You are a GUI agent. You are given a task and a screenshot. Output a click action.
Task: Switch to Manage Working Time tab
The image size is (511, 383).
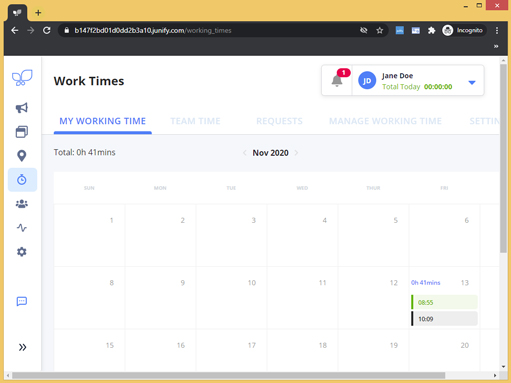click(x=385, y=121)
